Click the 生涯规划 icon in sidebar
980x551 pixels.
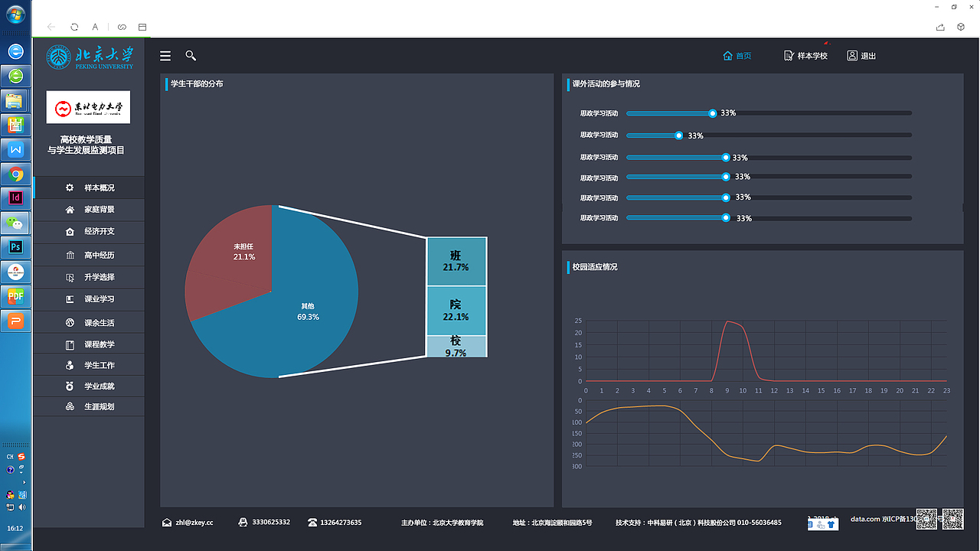click(x=70, y=406)
